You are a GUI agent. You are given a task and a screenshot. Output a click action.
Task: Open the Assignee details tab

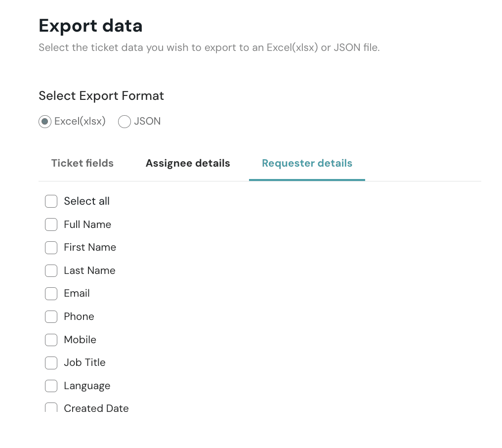[x=188, y=163]
